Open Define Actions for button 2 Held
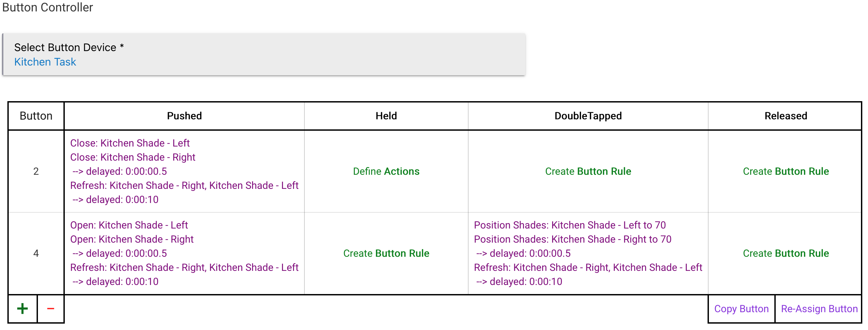This screenshot has height=330, width=868. click(386, 171)
